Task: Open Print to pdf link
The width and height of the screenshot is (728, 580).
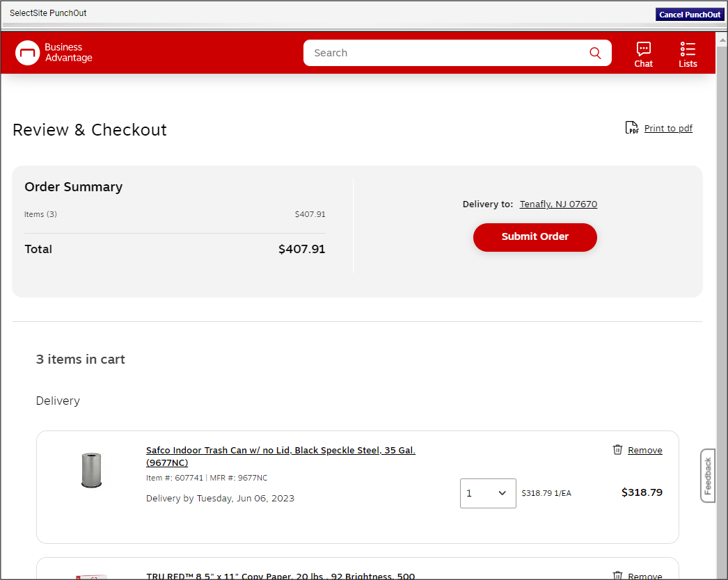Action: (667, 128)
